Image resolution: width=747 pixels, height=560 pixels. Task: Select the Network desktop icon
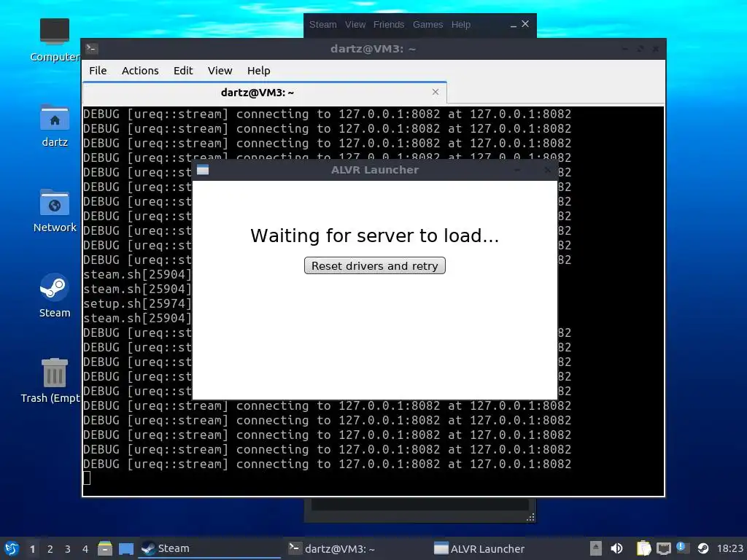pyautogui.click(x=54, y=211)
